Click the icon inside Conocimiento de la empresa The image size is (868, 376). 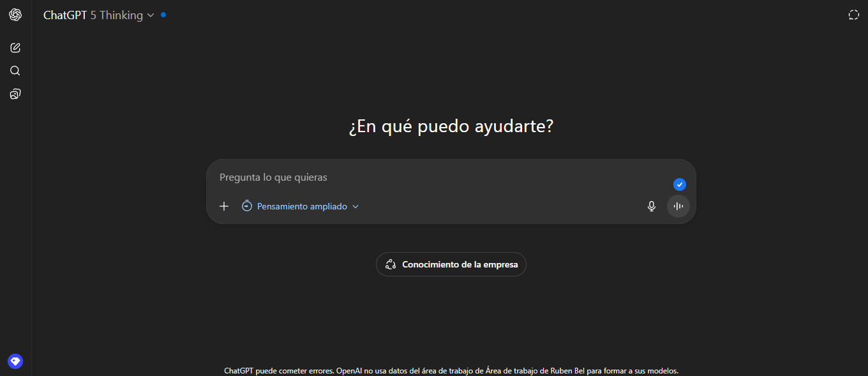coord(391,264)
